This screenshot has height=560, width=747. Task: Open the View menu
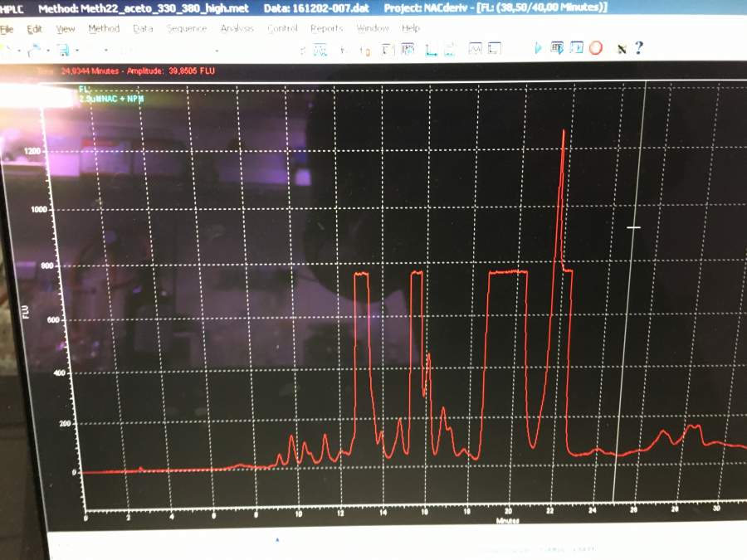point(66,29)
